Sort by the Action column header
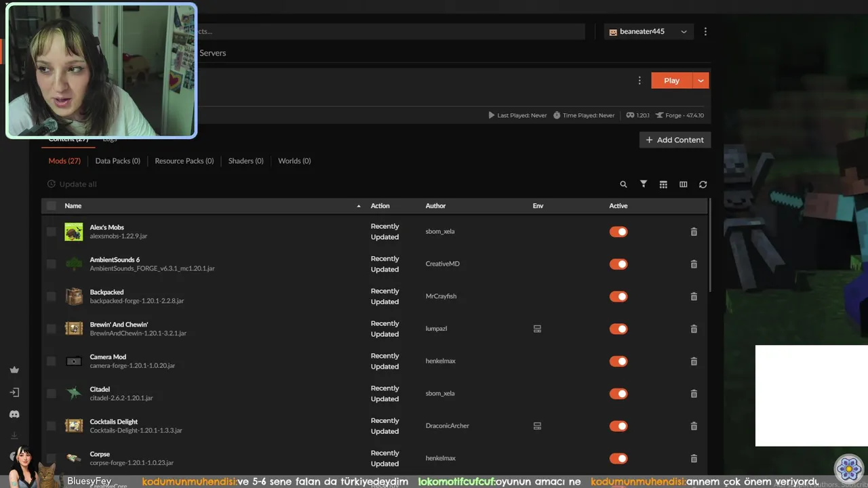The width and height of the screenshot is (868, 488). [x=380, y=206]
